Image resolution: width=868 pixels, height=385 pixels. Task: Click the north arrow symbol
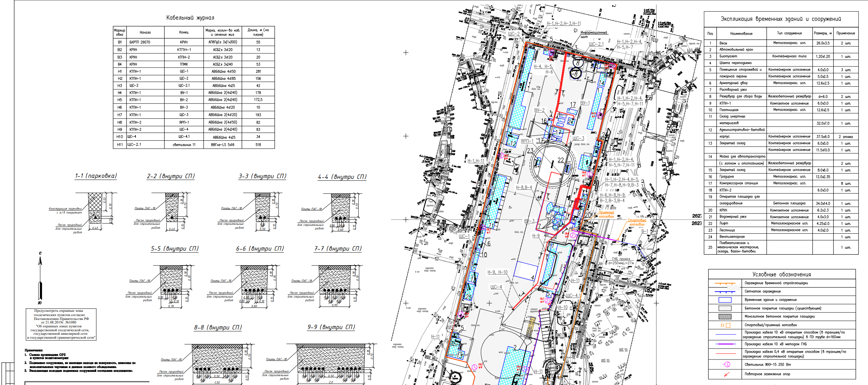pos(40,278)
